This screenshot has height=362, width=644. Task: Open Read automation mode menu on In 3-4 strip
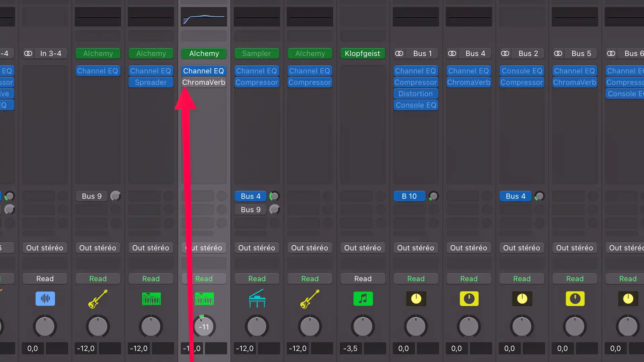[45, 279]
